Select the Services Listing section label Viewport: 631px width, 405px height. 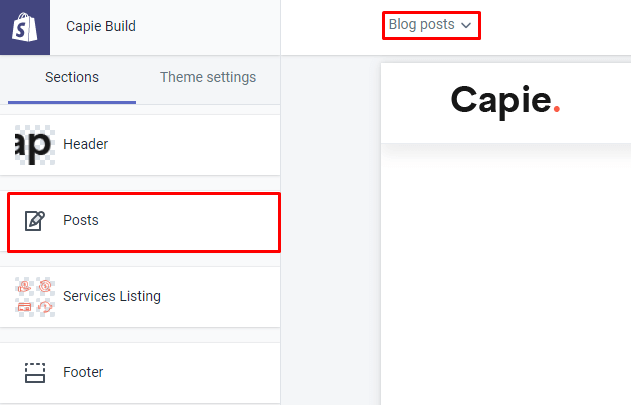112,296
